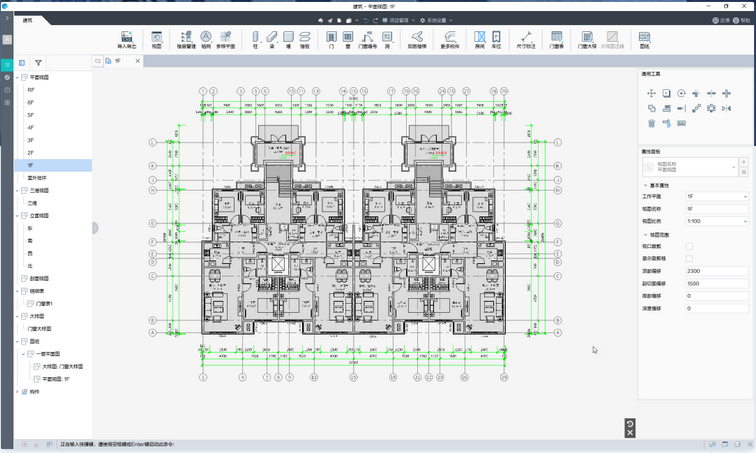Screen dimensions: 756x453
Task: Click the 导入导出 import/export icon
Action: pos(127,39)
